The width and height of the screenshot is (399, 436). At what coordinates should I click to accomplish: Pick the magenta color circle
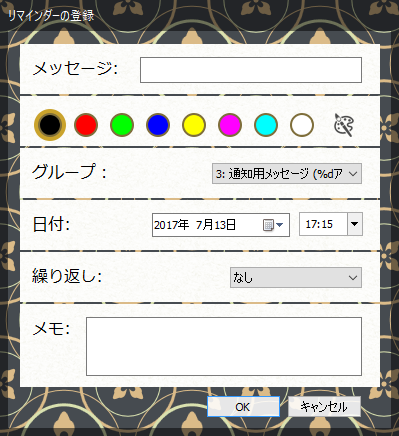coord(230,125)
